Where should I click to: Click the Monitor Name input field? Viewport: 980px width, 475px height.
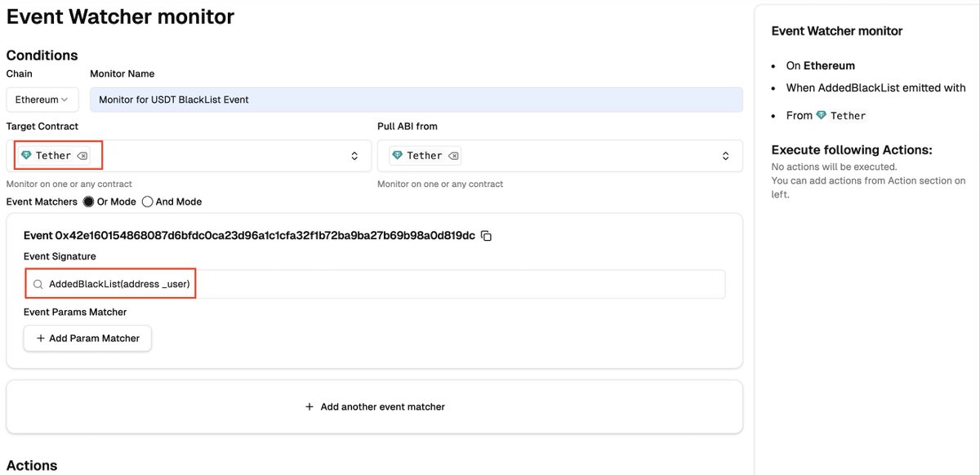coord(416,100)
